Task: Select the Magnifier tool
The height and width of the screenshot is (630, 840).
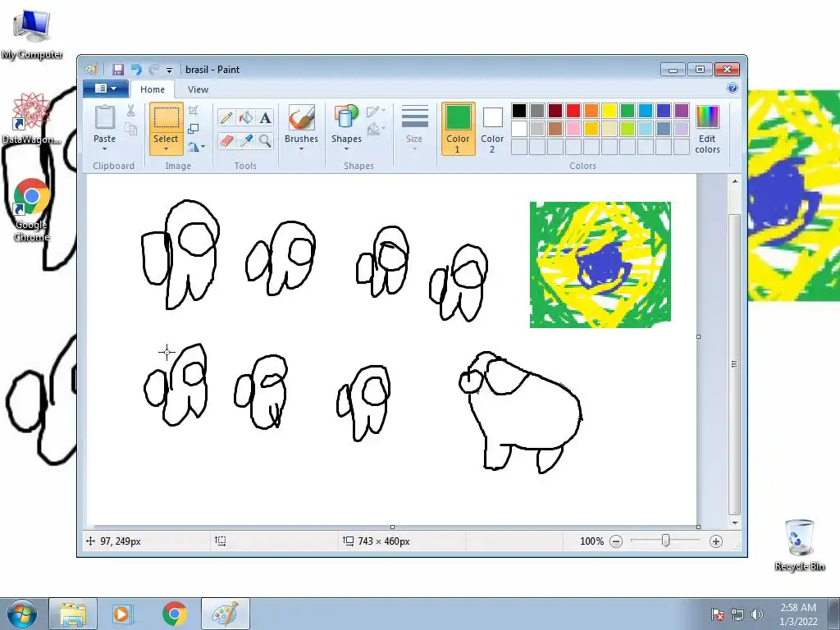Action: click(x=265, y=140)
